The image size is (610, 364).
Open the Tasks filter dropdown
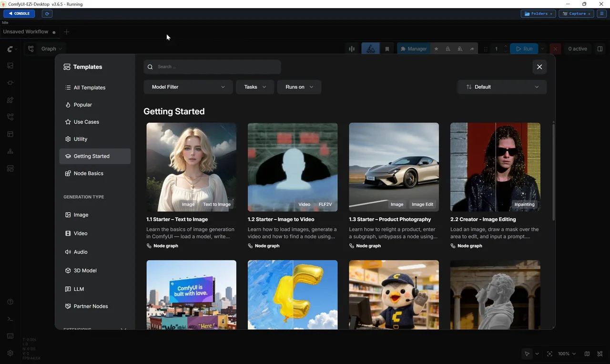(255, 87)
